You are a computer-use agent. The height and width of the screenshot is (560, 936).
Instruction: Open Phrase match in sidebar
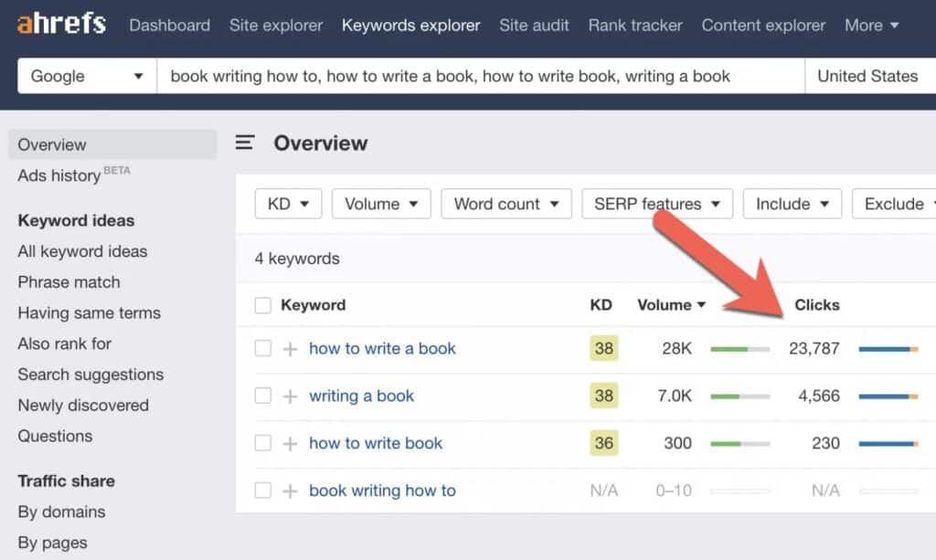click(69, 282)
